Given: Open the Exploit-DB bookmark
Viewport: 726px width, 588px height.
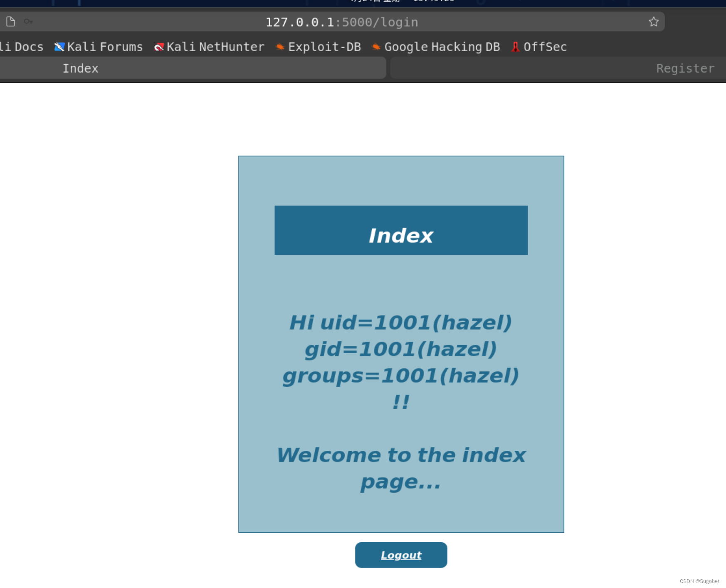Looking at the screenshot, I should coord(319,47).
